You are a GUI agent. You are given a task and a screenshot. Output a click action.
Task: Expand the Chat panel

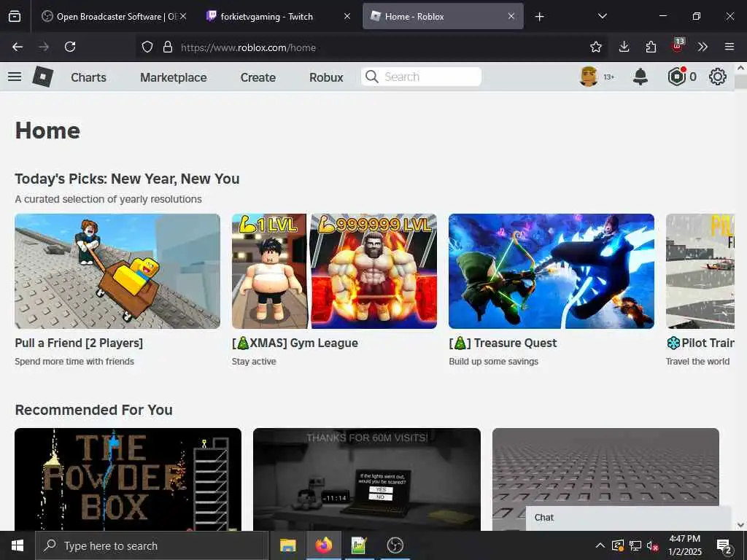628,518
